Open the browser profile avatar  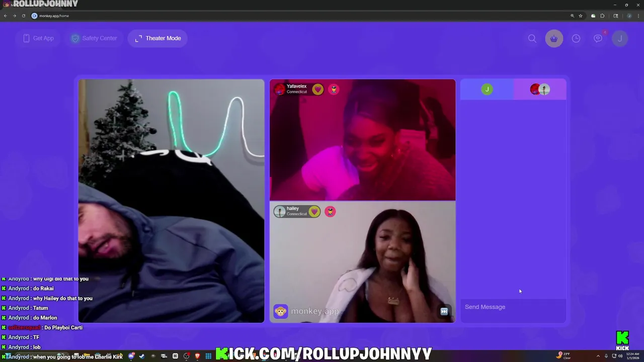629,16
